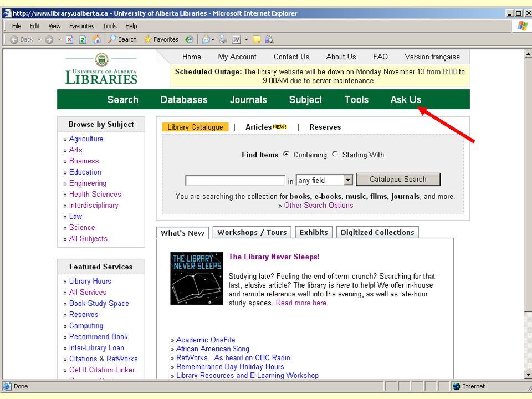Browse the Health Sciences subject link
This screenshot has width=532, height=399.
click(x=95, y=194)
